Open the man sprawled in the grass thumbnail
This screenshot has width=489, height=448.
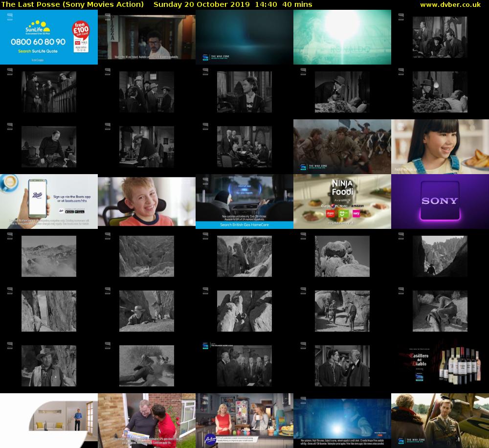[x=147, y=366]
